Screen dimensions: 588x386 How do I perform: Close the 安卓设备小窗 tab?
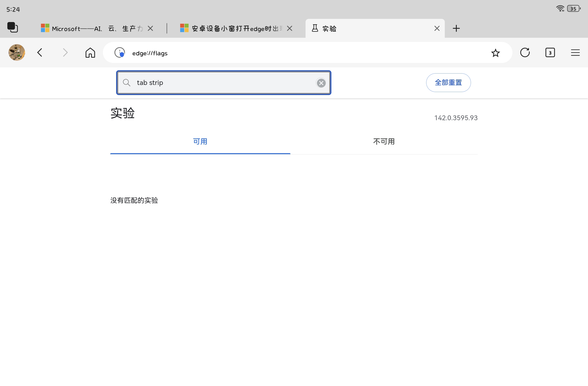coord(290,28)
